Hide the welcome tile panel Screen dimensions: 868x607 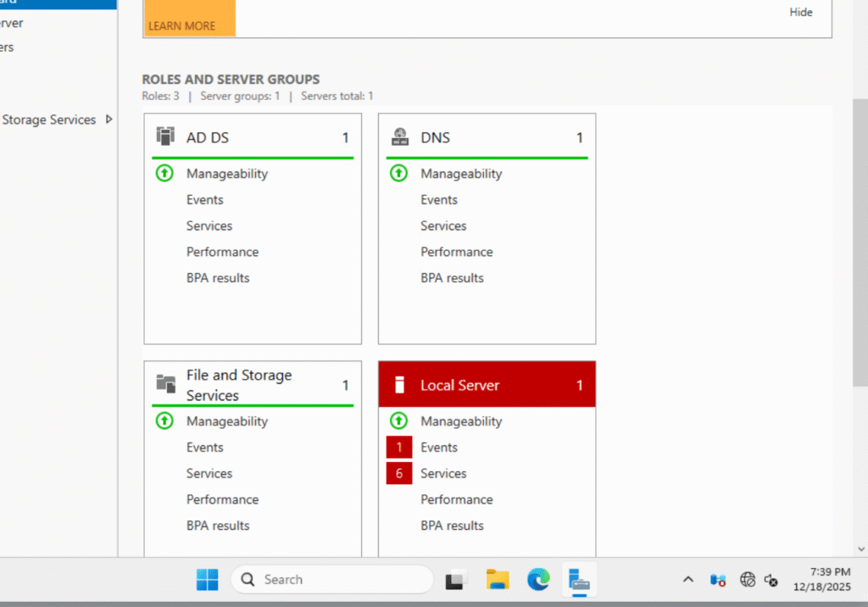[800, 12]
